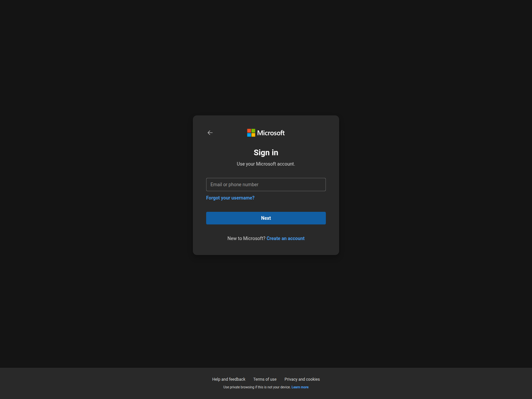
Task: Click the "Use private browsing" notice text
Action: [x=257, y=387]
